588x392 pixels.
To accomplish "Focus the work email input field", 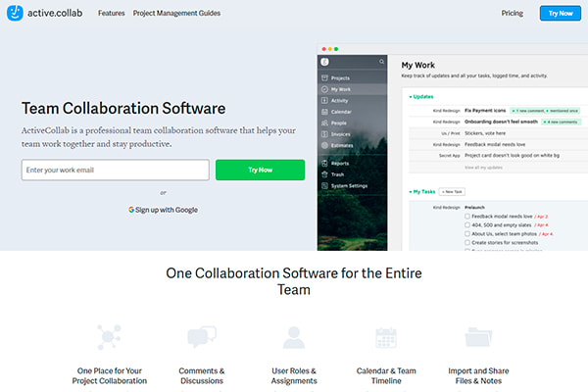I will [x=116, y=170].
